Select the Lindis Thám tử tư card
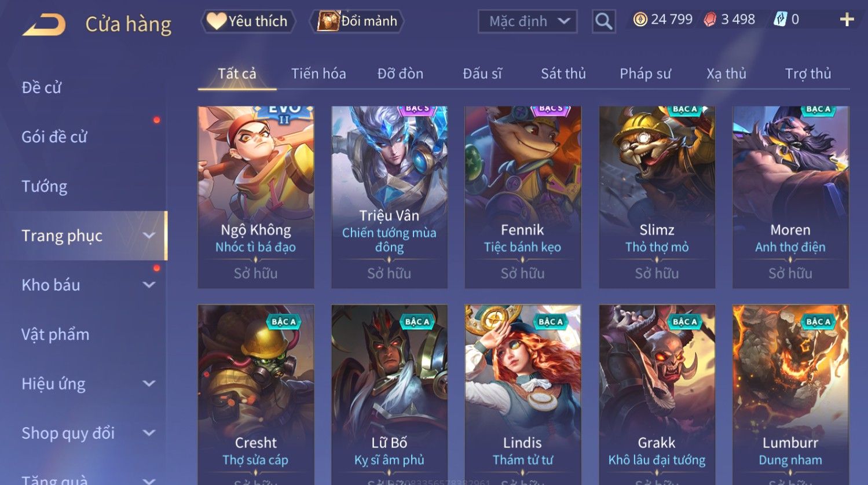Viewport: 868px width, 485px height. (523, 395)
